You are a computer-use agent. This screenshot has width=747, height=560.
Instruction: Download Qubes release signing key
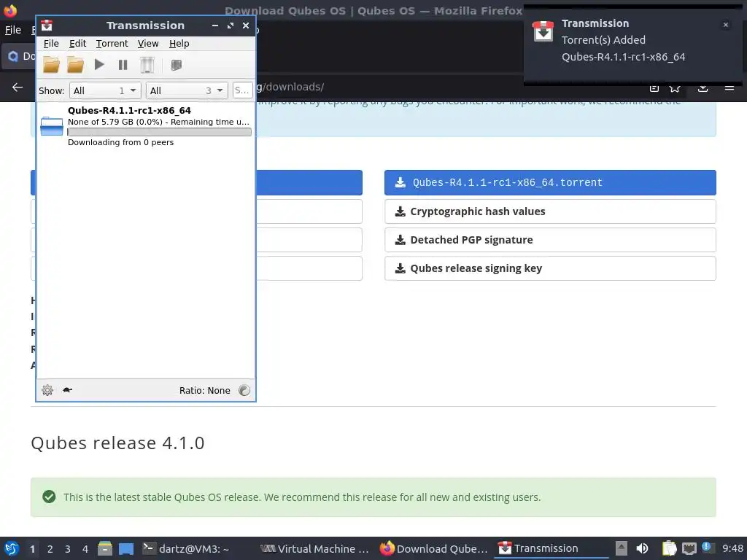pyautogui.click(x=550, y=268)
